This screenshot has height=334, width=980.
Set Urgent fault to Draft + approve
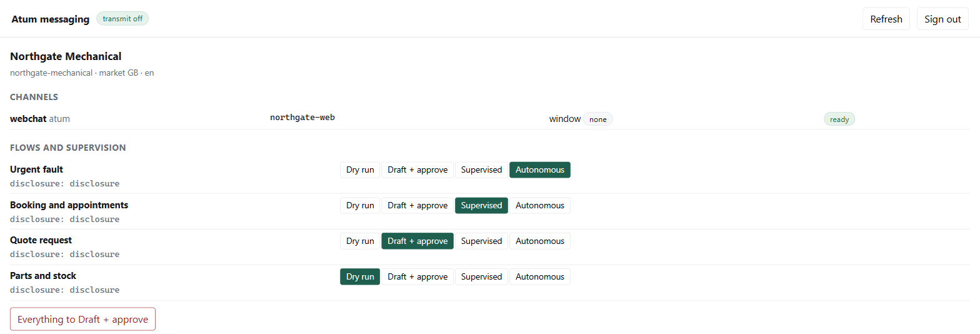point(417,170)
